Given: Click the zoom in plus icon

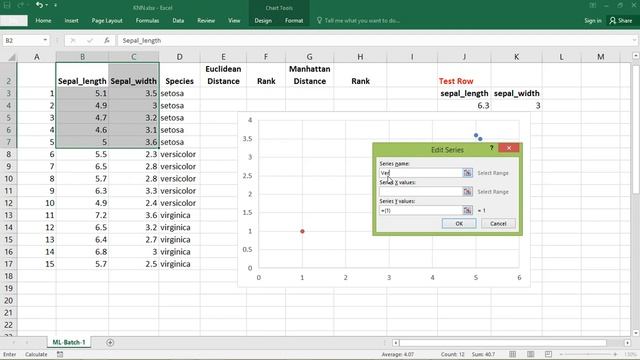Looking at the screenshot, I should pyautogui.click(x=615, y=354).
